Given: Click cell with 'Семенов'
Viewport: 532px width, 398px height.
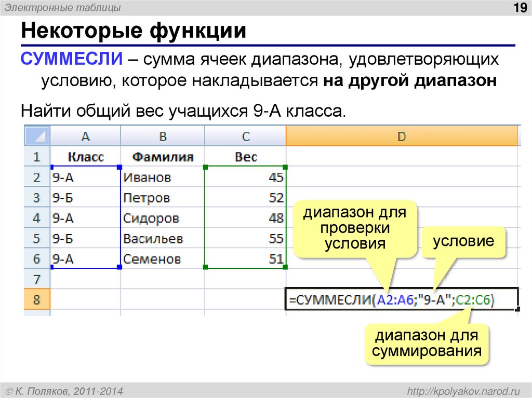Looking at the screenshot, I should tap(163, 258).
